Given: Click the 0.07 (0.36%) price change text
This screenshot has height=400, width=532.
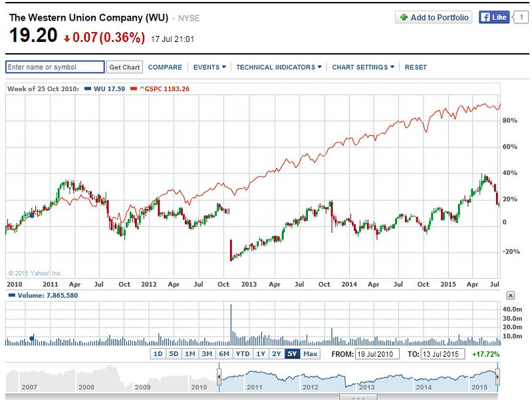Looking at the screenshot, I should point(108,37).
